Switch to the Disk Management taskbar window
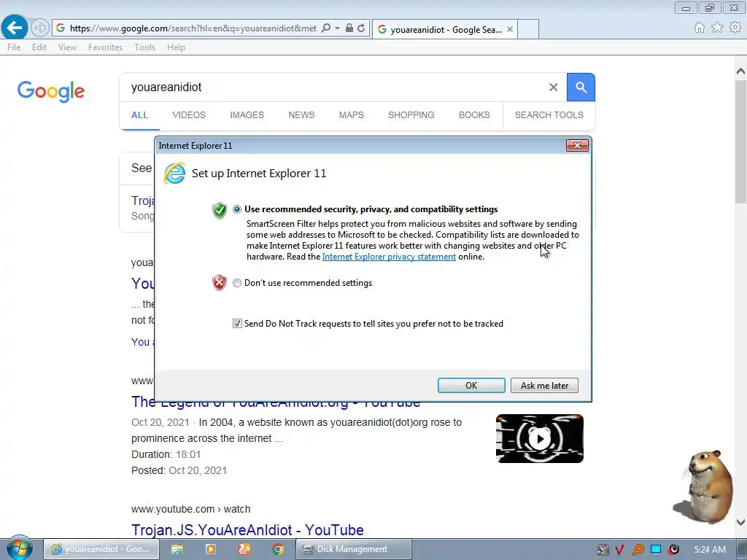The width and height of the screenshot is (747, 560). 354,549
